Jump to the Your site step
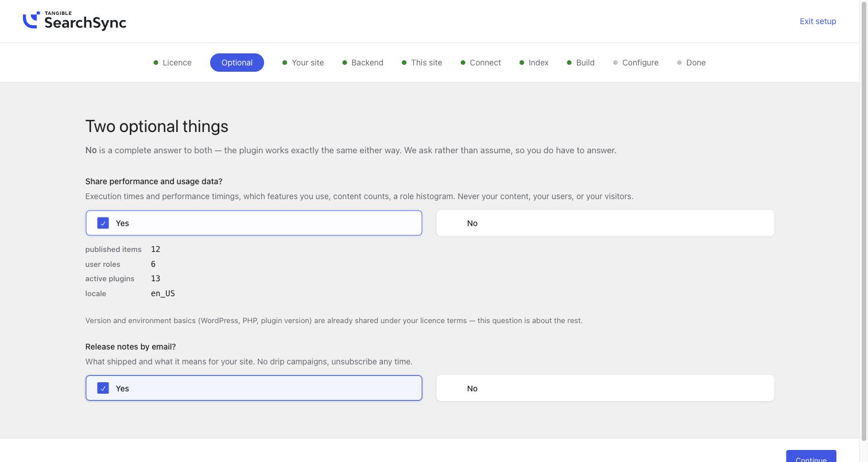This screenshot has height=462, width=868. (x=303, y=63)
